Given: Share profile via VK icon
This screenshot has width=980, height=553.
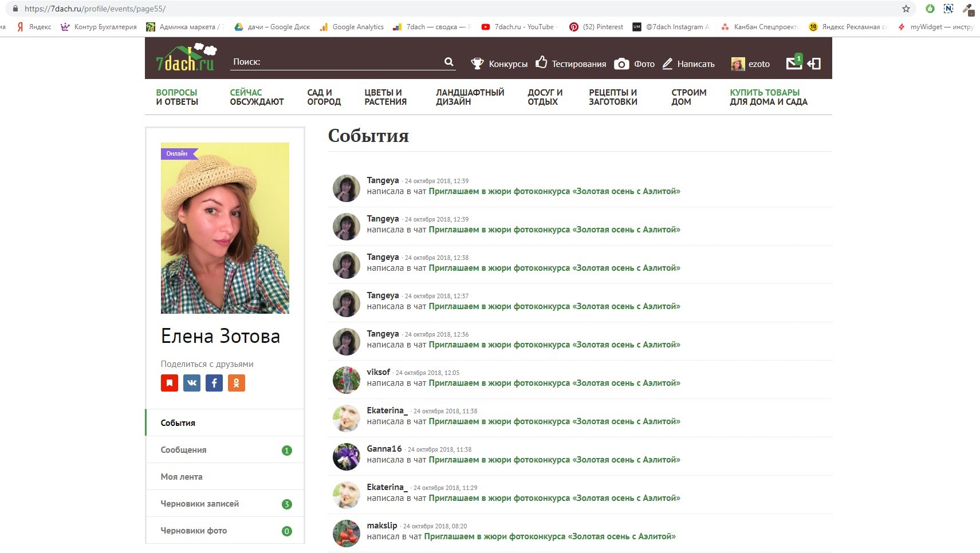Looking at the screenshot, I should 192,383.
